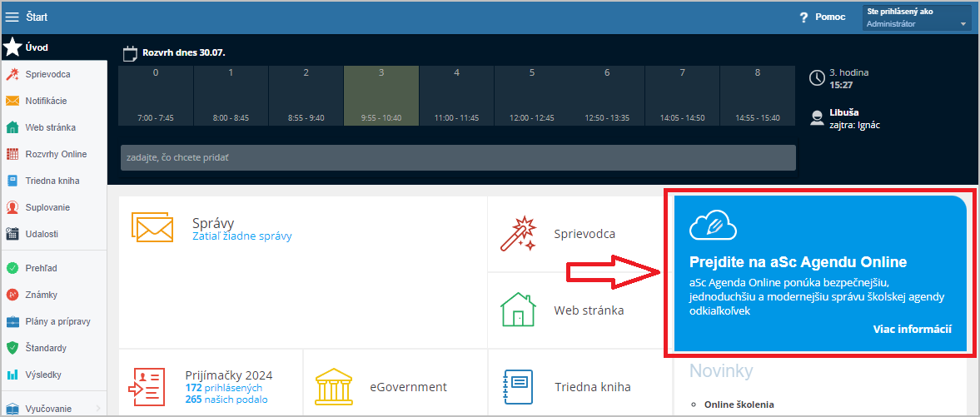Open the hamburger menu next to Štart
Image resolution: width=980 pixels, height=417 pixels.
pyautogui.click(x=12, y=17)
